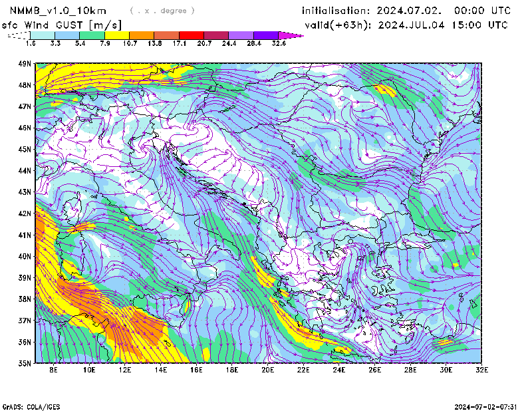Viewport: 532px width, 411px height.
Task: Pick the red 17.1–20.7 legend swatch
Action: click(191, 35)
